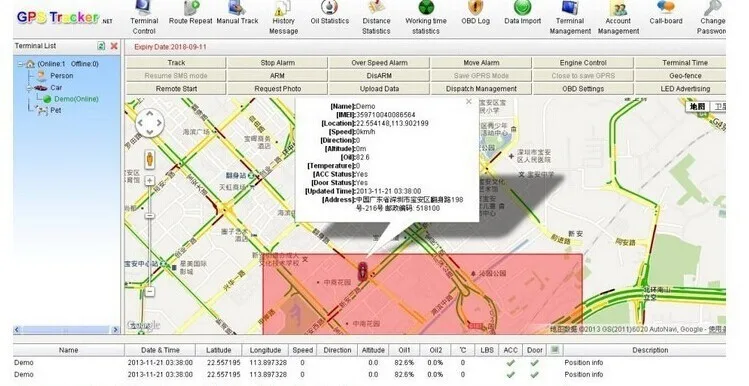Open the Route Repeat tool

191,13
